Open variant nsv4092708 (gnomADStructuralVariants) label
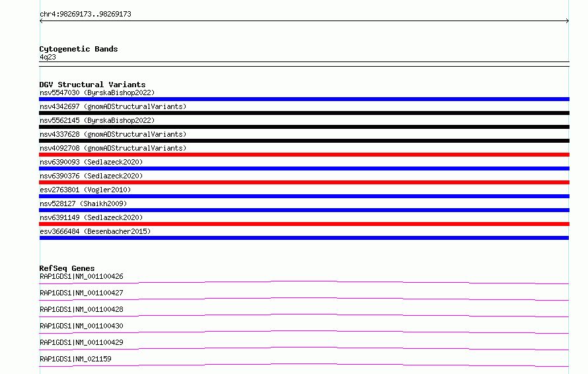This screenshot has height=374, width=588. click(113, 148)
